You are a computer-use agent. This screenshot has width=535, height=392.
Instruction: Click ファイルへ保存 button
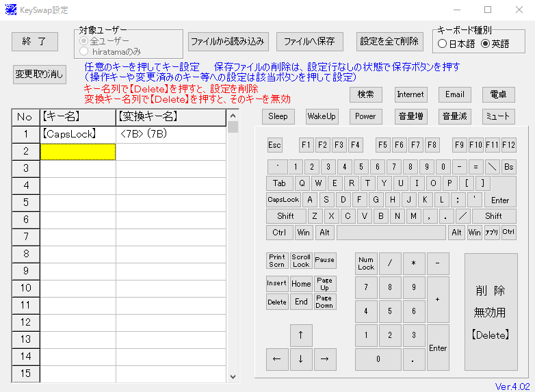click(309, 42)
